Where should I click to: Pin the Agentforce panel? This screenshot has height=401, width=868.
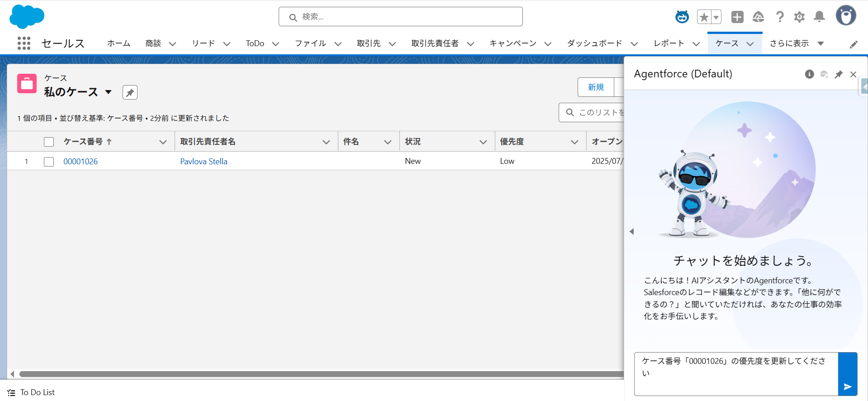[x=839, y=74]
